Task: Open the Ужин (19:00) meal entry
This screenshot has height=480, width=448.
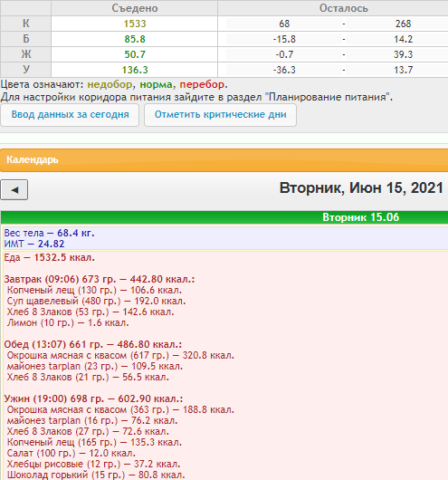Action: coord(93,398)
